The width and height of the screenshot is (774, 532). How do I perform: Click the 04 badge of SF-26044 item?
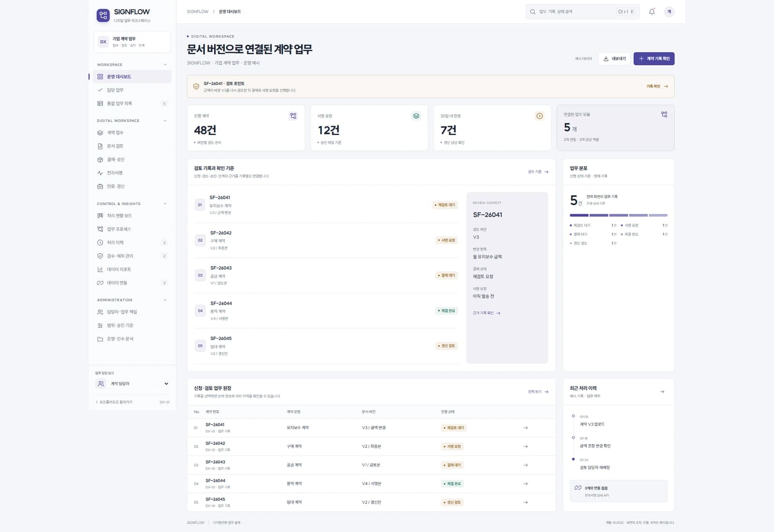pyautogui.click(x=200, y=311)
